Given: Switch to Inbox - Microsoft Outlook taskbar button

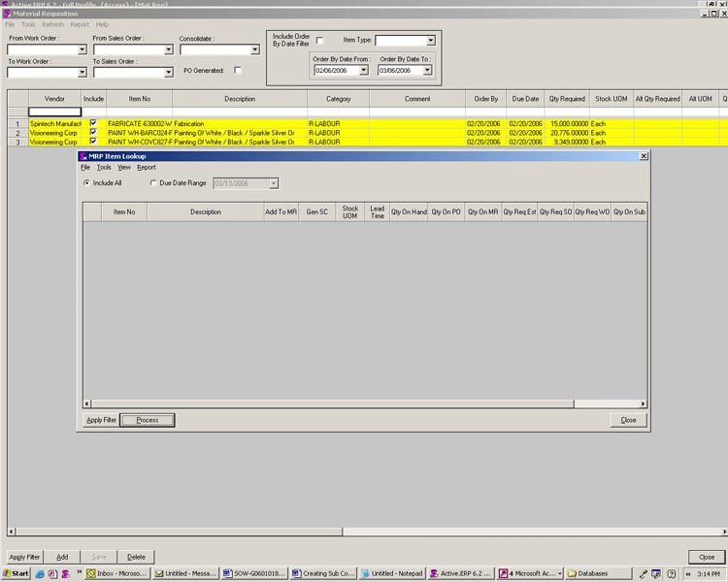Looking at the screenshot, I should coord(118,573).
